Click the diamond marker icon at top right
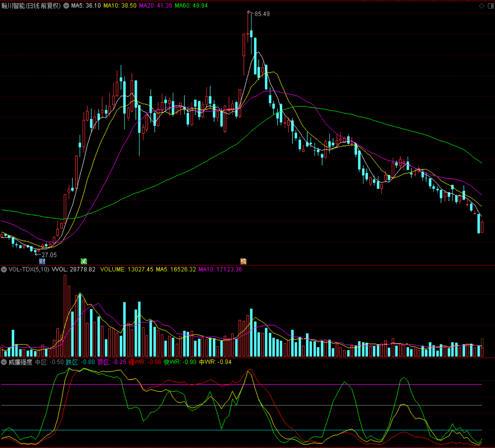The image size is (495, 448). 481,6
